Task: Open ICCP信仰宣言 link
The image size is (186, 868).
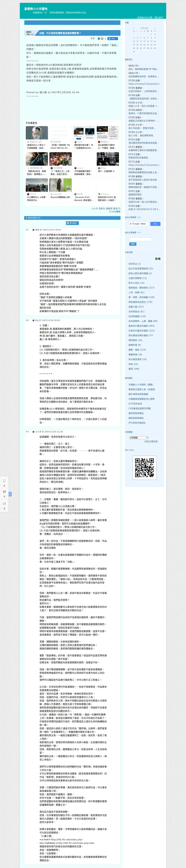Action: click(x=135, y=404)
